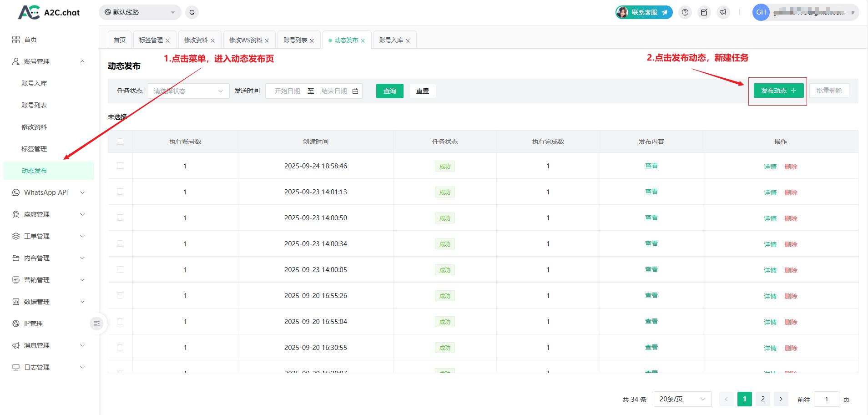Click the page jump number input field
This screenshot has height=415, width=868.
pyautogui.click(x=826, y=399)
